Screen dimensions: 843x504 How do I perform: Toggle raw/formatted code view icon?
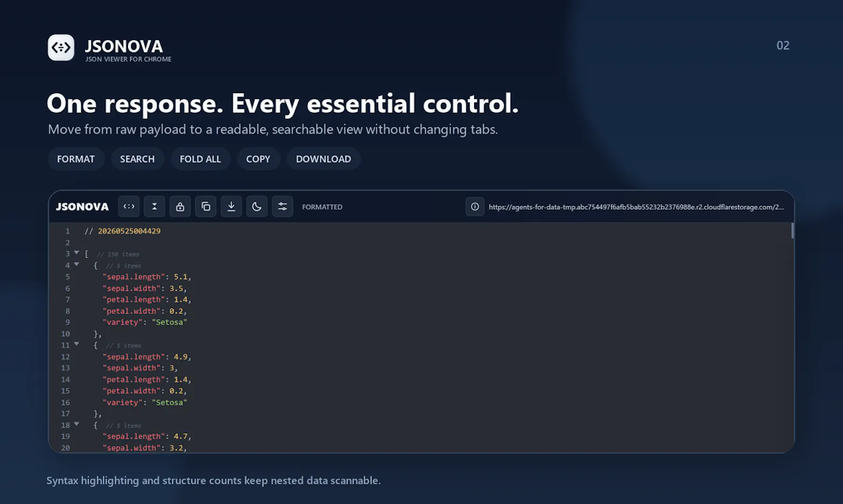coord(129,206)
